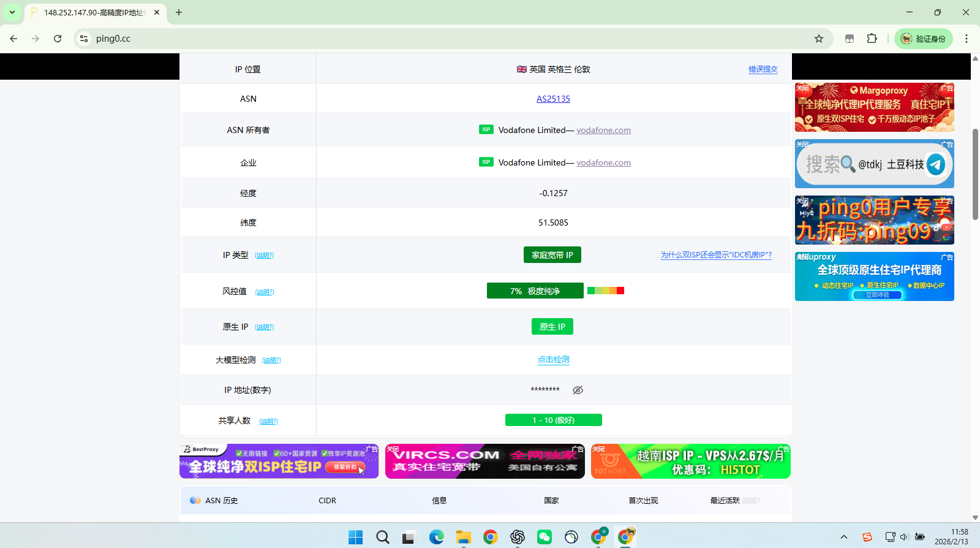Click the risk value color scale bar

click(605, 291)
